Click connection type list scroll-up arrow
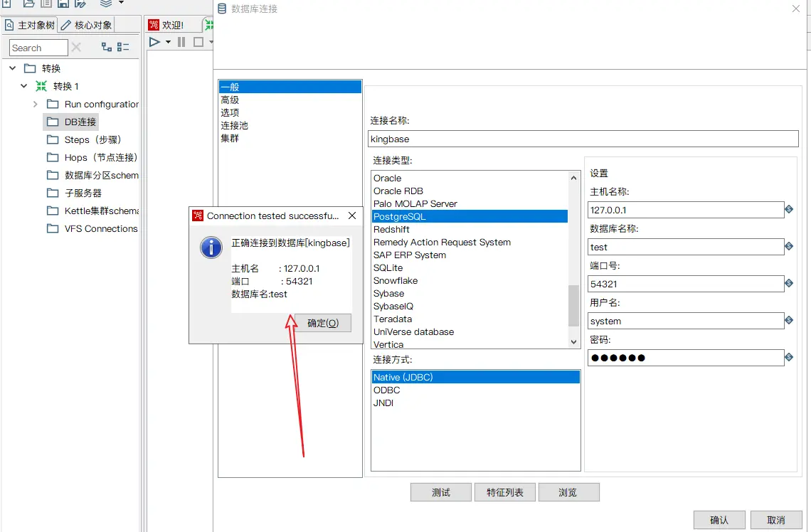811x532 pixels. [573, 178]
